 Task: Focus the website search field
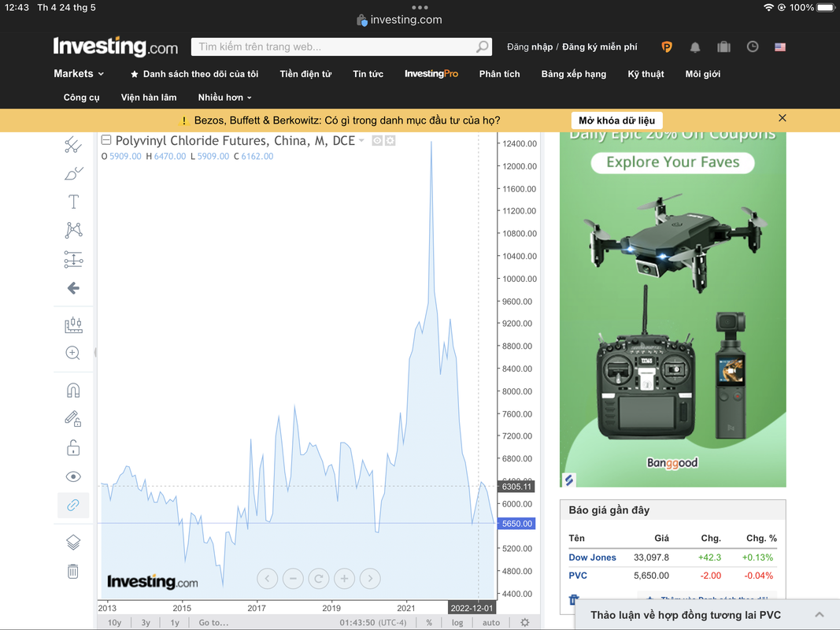coord(333,46)
